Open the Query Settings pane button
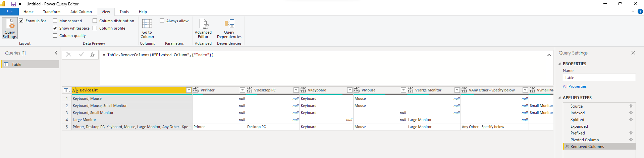 (10, 28)
